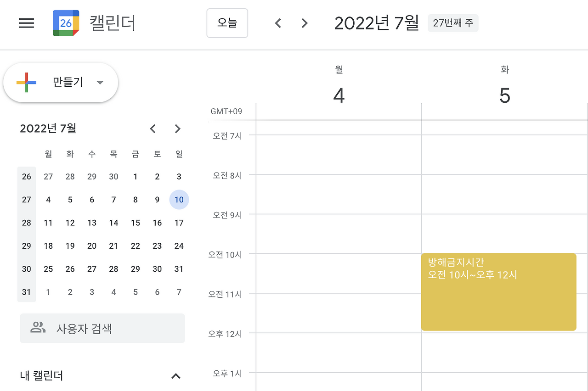Screen dimensions: 588x391
Task: Click the 오늘 button to jump to today
Action: [227, 23]
